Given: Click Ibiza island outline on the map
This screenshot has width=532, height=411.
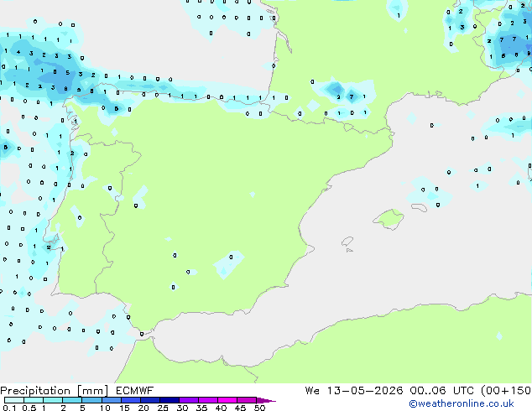Looking at the screenshot, I should 347,242.
